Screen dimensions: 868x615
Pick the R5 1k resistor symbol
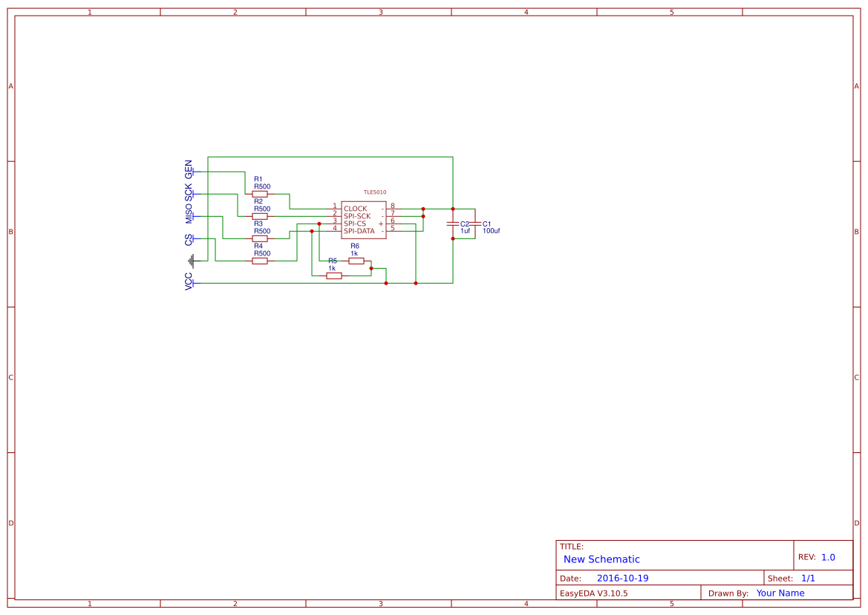pyautogui.click(x=334, y=276)
